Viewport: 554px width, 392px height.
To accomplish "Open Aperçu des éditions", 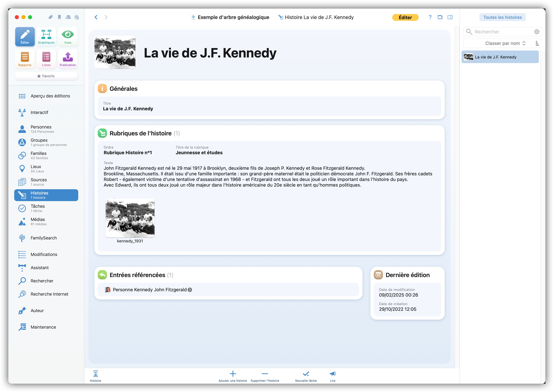I will click(x=46, y=96).
